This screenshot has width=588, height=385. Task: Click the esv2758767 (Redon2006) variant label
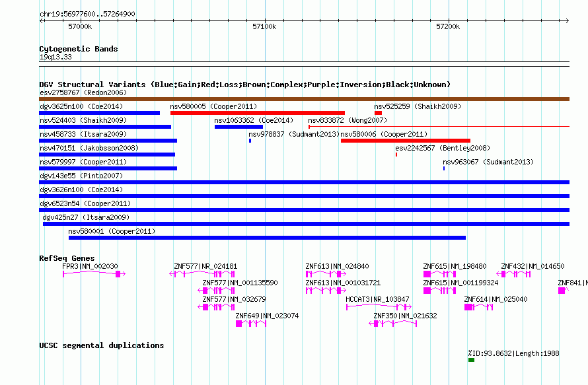83,92
